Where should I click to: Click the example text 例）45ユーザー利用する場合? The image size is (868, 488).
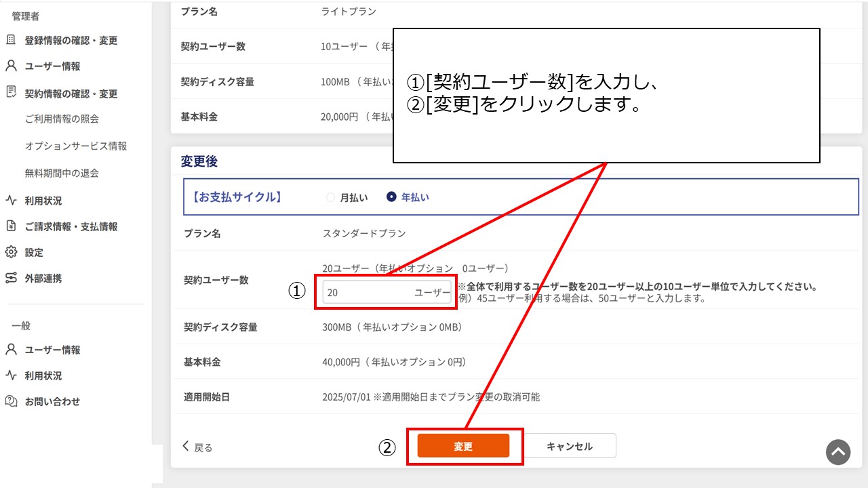[x=582, y=298]
